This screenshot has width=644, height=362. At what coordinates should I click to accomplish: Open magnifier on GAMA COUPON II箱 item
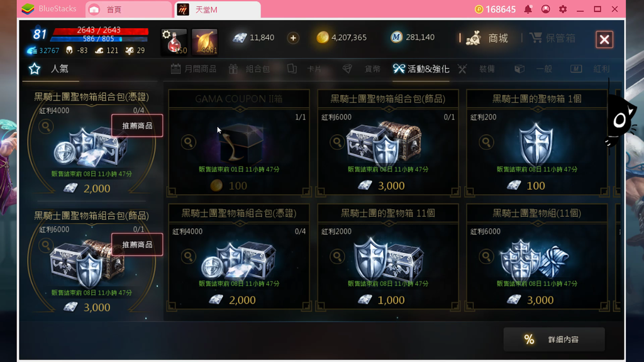tap(189, 142)
